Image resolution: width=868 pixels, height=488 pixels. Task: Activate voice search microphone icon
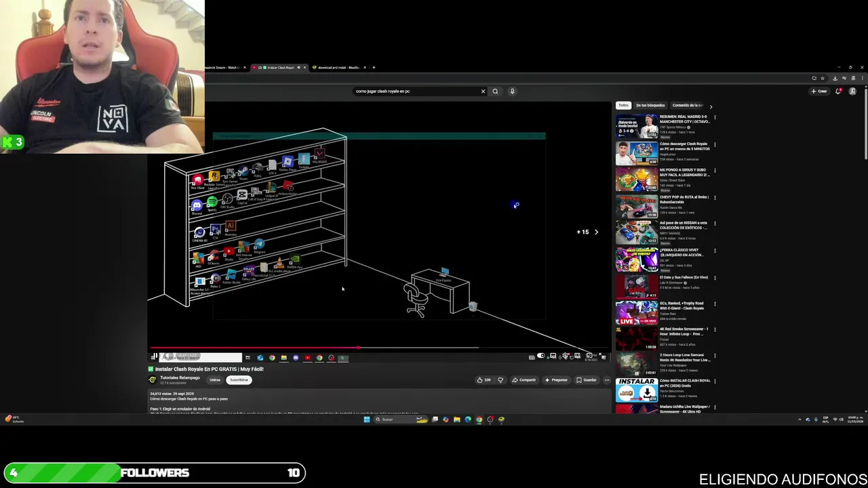512,91
